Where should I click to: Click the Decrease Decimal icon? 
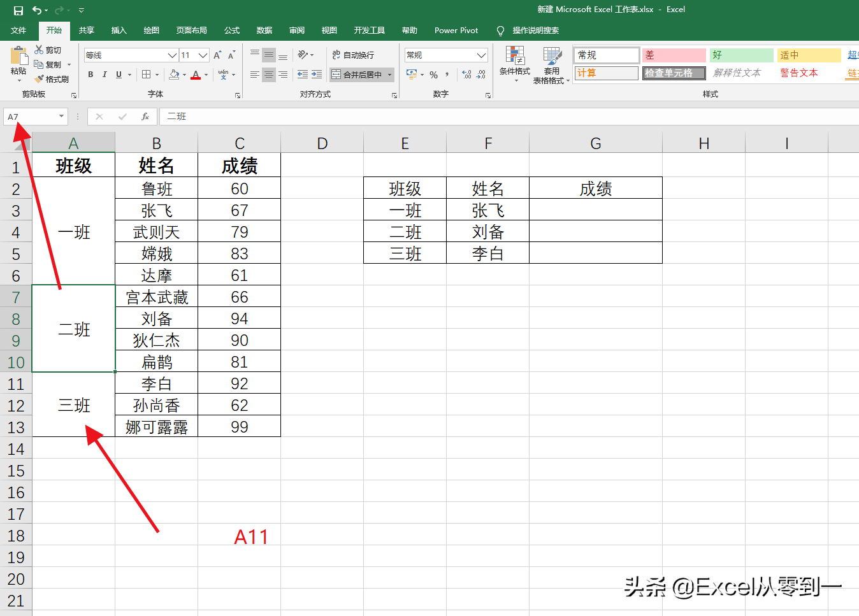point(481,75)
